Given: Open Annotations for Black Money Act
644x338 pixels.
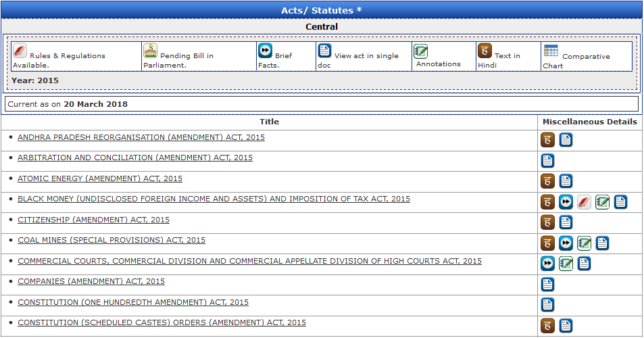Looking at the screenshot, I should pyautogui.click(x=602, y=202).
